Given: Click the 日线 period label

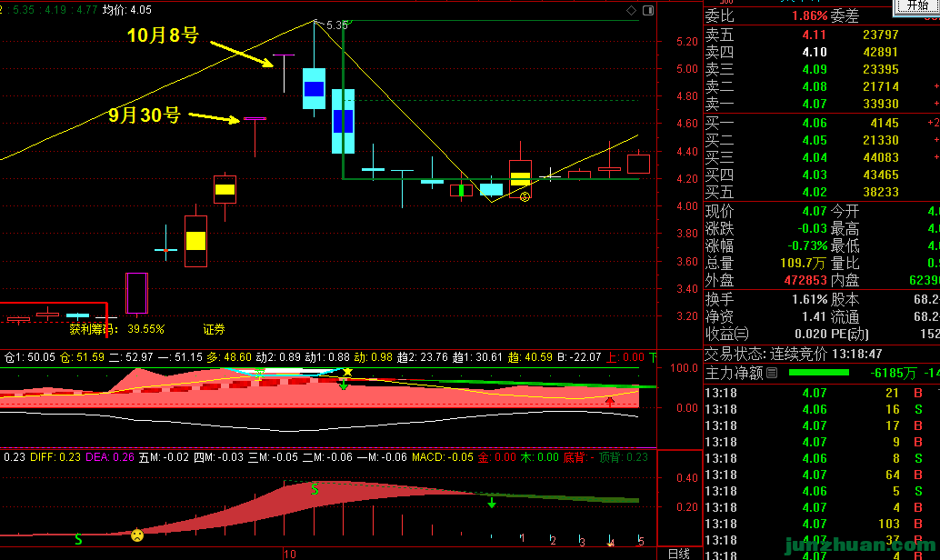Looking at the screenshot, I should pos(678,553).
